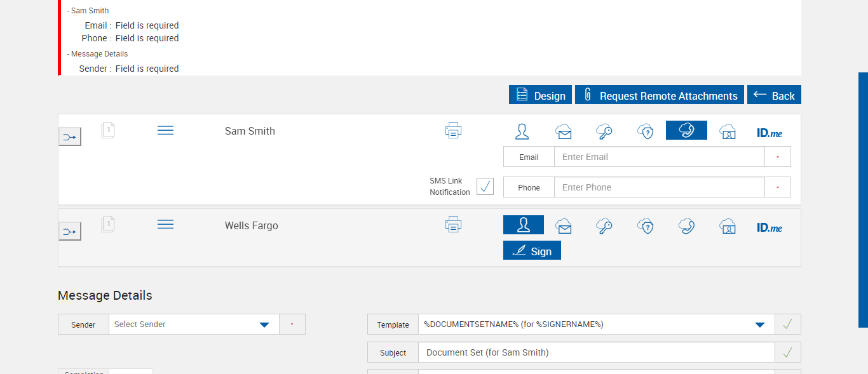Viewport: 868px width, 374px height.
Task: Select shield question icon for Sam Smith
Action: 646,131
